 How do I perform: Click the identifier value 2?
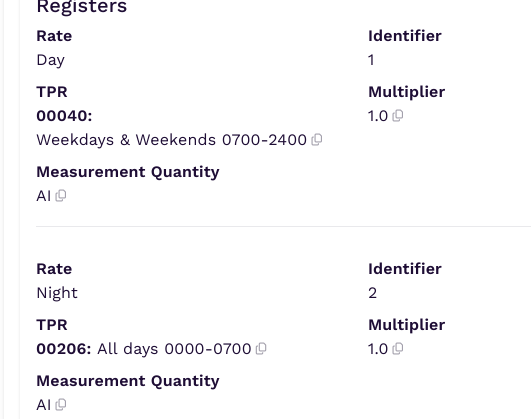coord(373,293)
